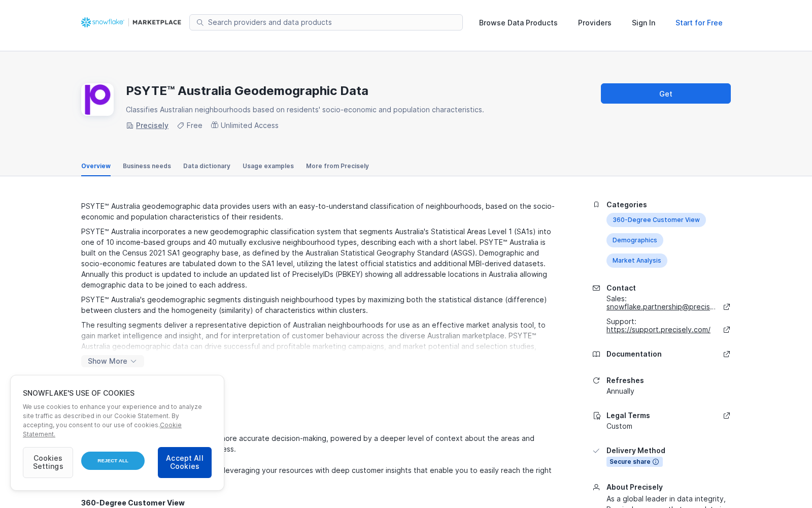Click Accept All Cookies button
Screen dimensions: 812x508
click(185, 462)
